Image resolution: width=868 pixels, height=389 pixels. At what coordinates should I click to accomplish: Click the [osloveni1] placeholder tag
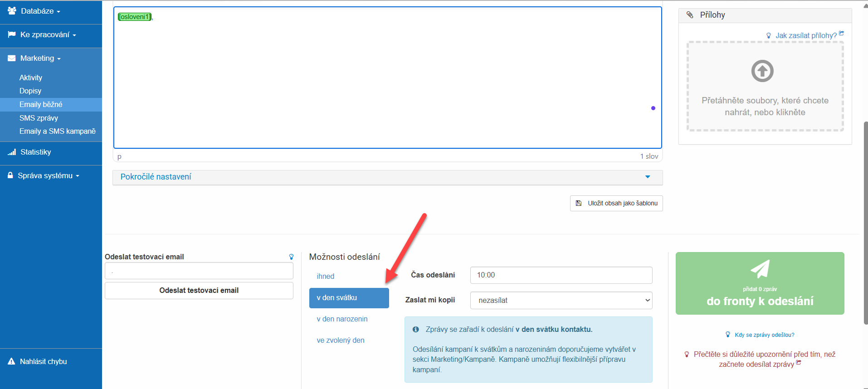(x=135, y=17)
